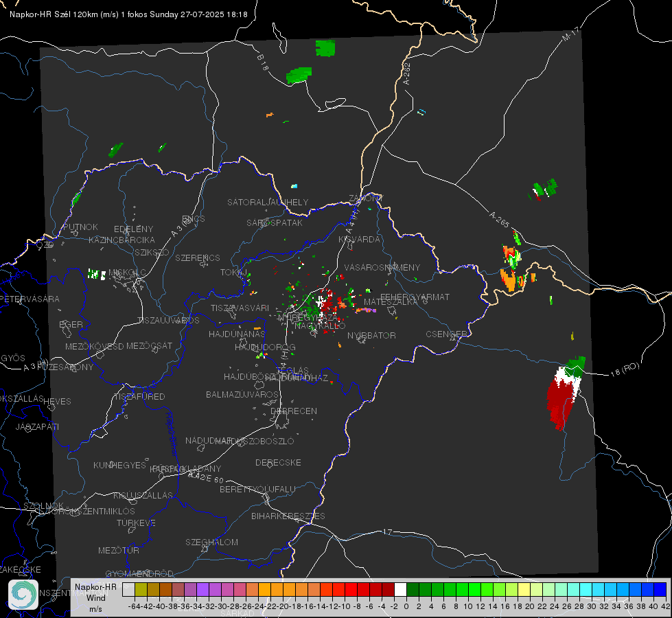Select the NYÍRBÁTOR label
672x618 pixels.
pyautogui.click(x=371, y=335)
